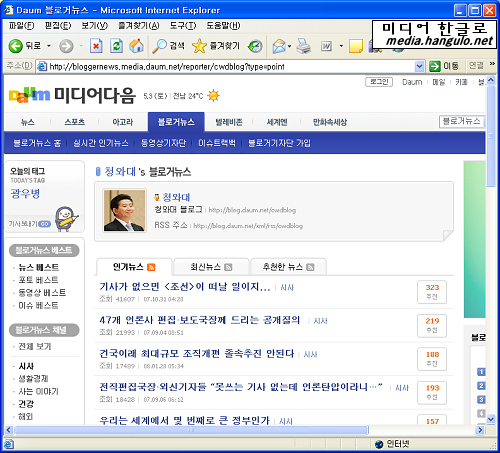
Task: Click the green Go arrow 이동 button
Action: coord(444,66)
